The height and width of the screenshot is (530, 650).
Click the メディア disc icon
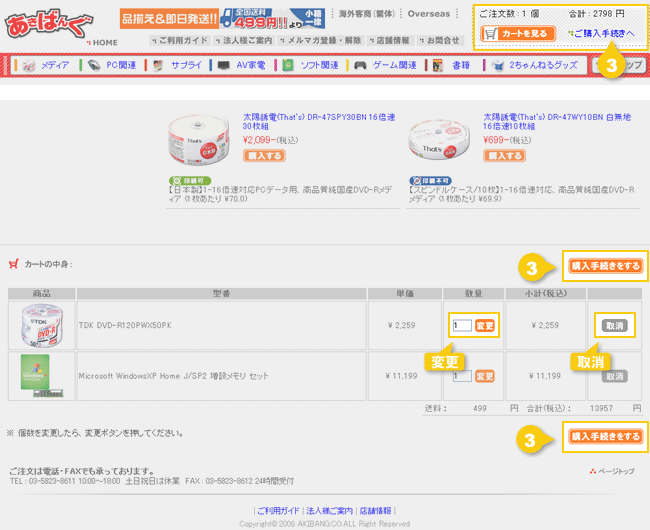point(29,65)
